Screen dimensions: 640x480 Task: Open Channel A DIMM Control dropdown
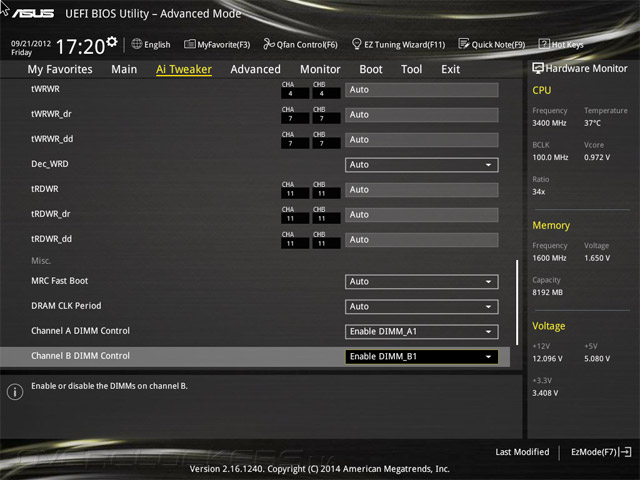coord(422,332)
